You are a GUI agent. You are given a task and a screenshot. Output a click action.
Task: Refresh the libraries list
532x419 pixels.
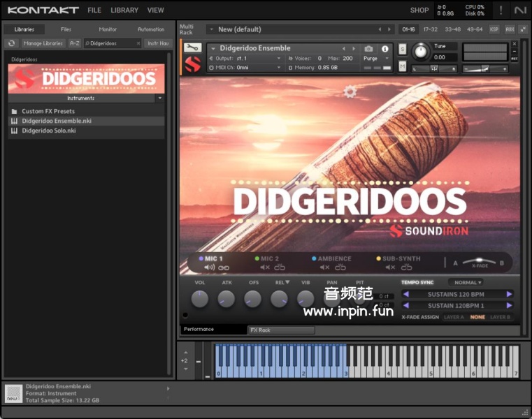pos(11,43)
